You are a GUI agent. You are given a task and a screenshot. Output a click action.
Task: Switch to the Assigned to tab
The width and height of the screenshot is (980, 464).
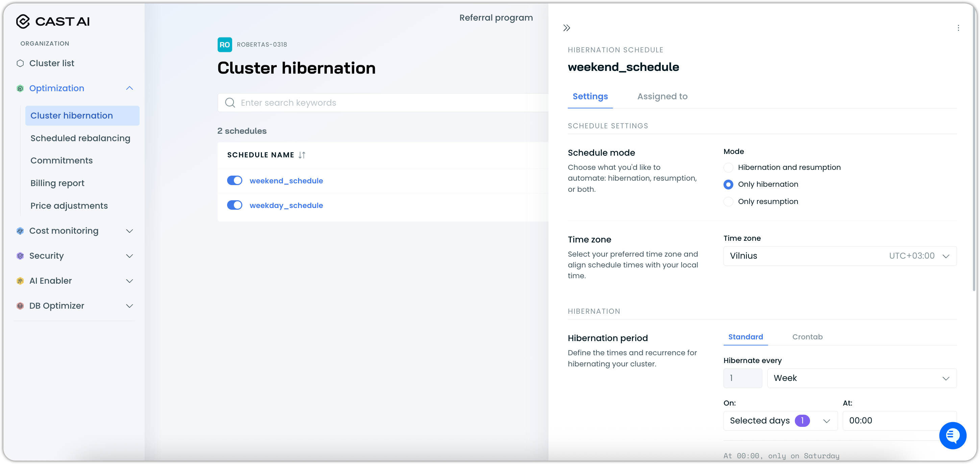662,96
